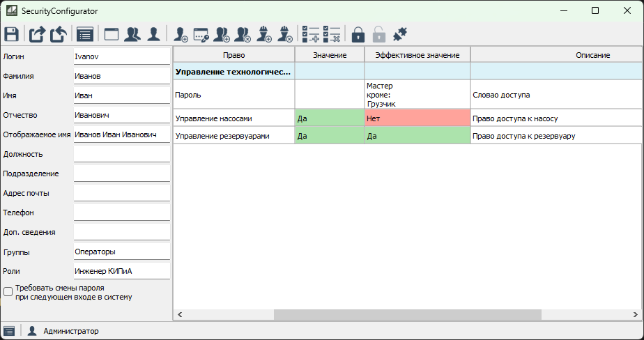The width and height of the screenshot is (644, 340).
Task: Click the add user icon
Action: pos(181,34)
